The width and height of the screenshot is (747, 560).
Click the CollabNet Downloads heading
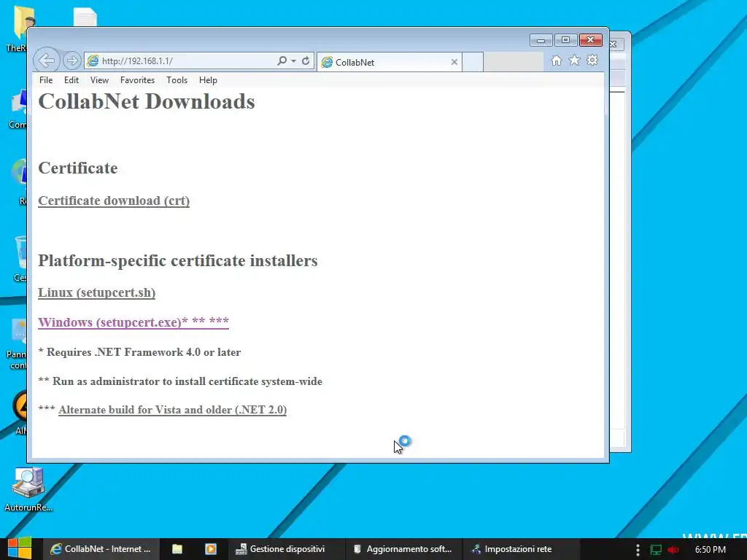point(147,101)
